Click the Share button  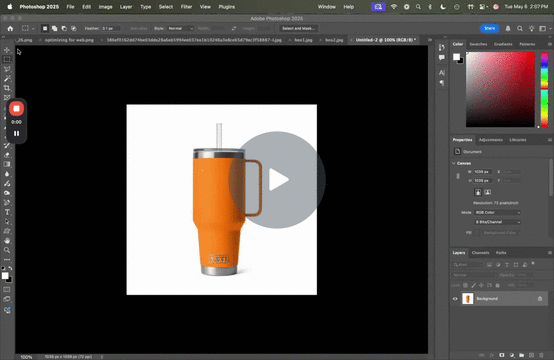(x=489, y=28)
